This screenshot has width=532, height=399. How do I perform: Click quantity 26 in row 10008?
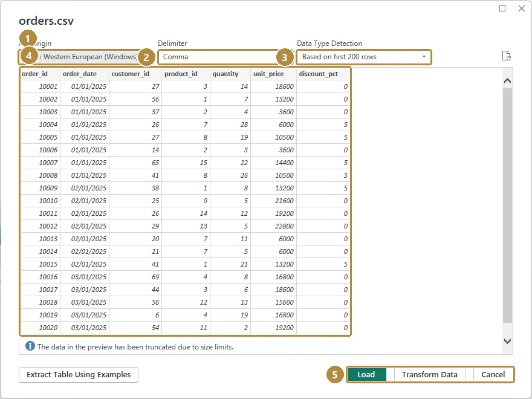[x=230, y=175]
